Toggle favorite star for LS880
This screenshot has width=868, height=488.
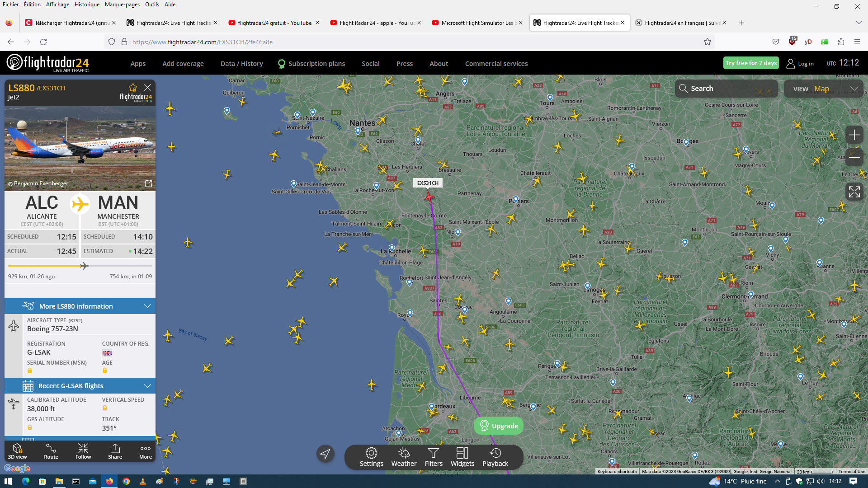[x=132, y=88]
